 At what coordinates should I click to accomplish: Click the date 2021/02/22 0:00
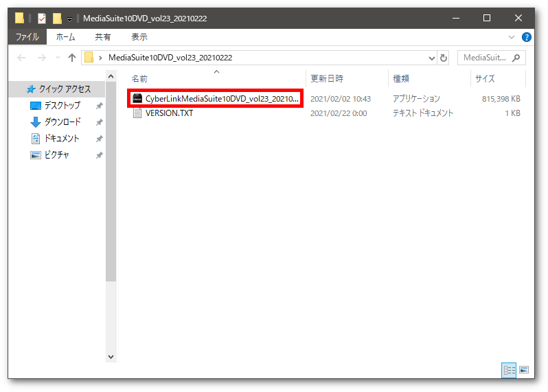coord(339,113)
